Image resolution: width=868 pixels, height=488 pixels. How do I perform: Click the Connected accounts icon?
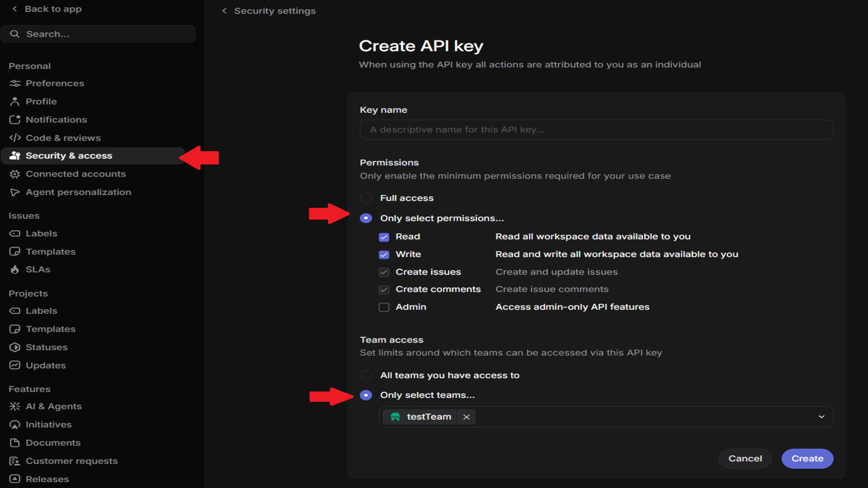tap(15, 174)
